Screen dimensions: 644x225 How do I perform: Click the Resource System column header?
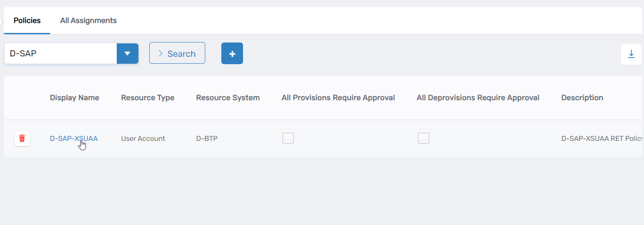click(x=228, y=98)
